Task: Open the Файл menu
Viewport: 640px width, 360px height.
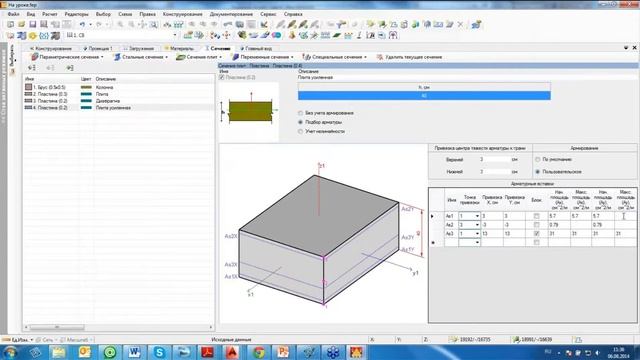Action: click(x=13, y=14)
